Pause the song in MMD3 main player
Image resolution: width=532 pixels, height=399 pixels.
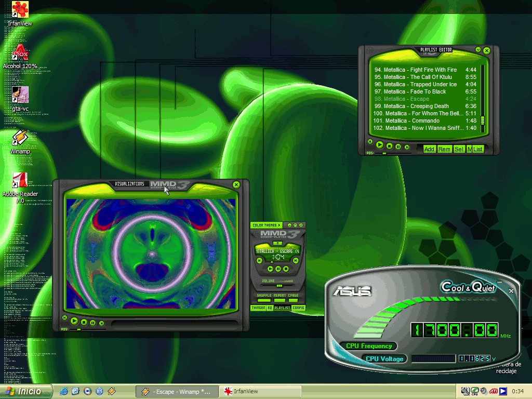click(278, 269)
